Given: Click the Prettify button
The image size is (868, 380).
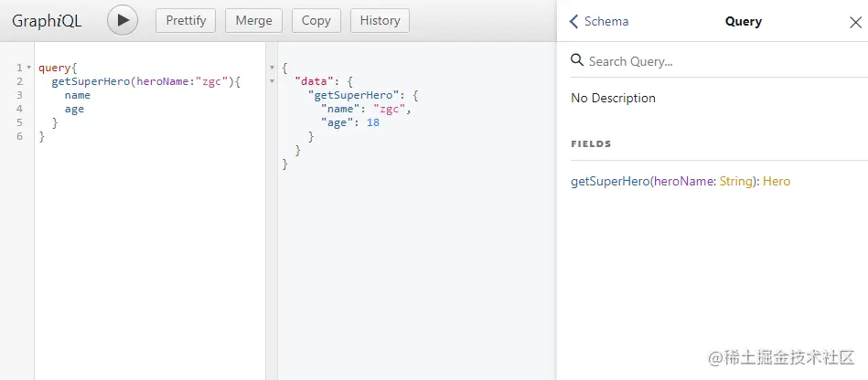Looking at the screenshot, I should 186,20.
